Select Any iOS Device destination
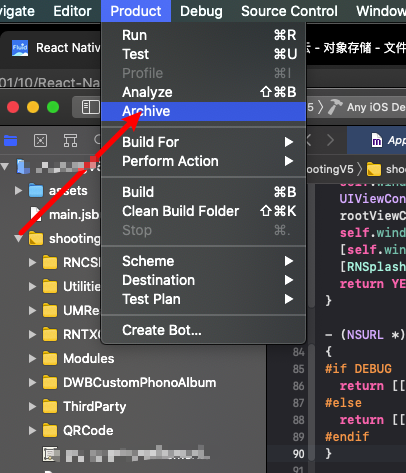 click(376, 107)
